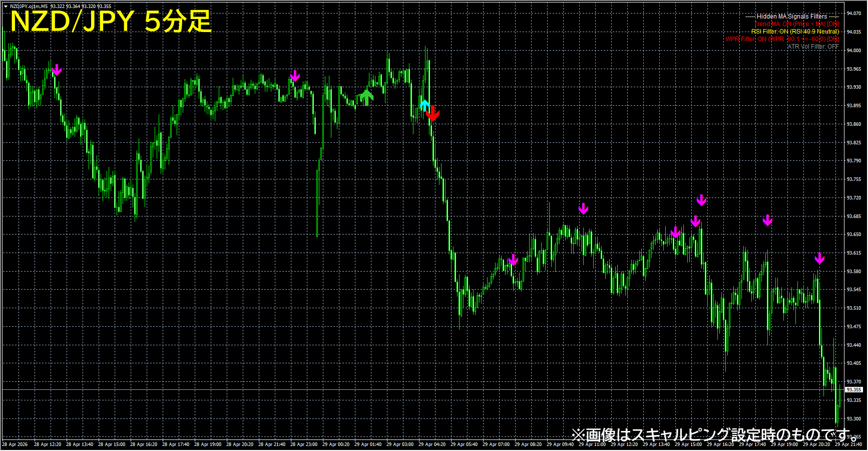Screen dimensions: 868x451
Task: Click the 29 Apr 05:40 time label
Action: coord(464,444)
